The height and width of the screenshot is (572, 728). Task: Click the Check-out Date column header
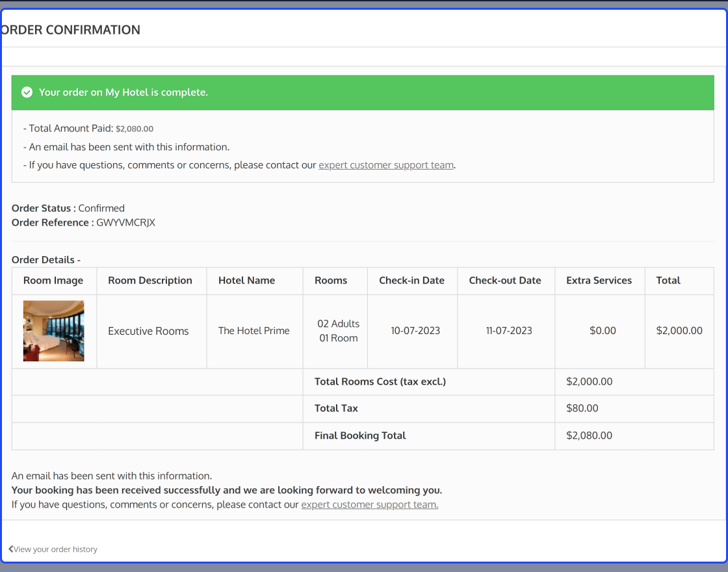505,280
